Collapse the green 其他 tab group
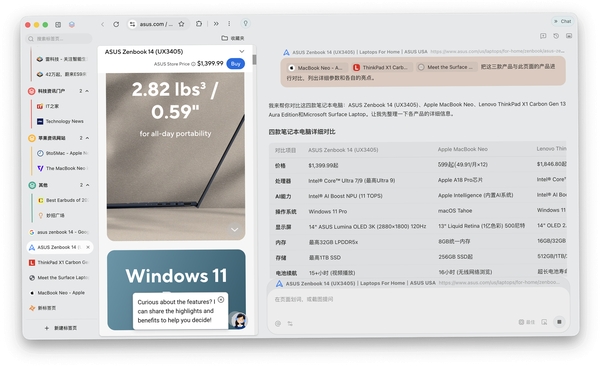Image resolution: width=600 pixels, height=366 pixels. coord(87,185)
